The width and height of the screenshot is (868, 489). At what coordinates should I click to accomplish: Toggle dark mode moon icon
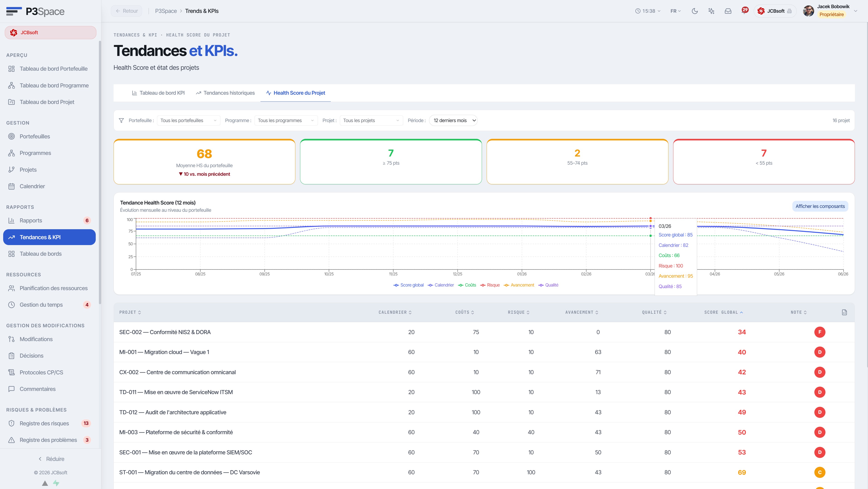coord(694,11)
